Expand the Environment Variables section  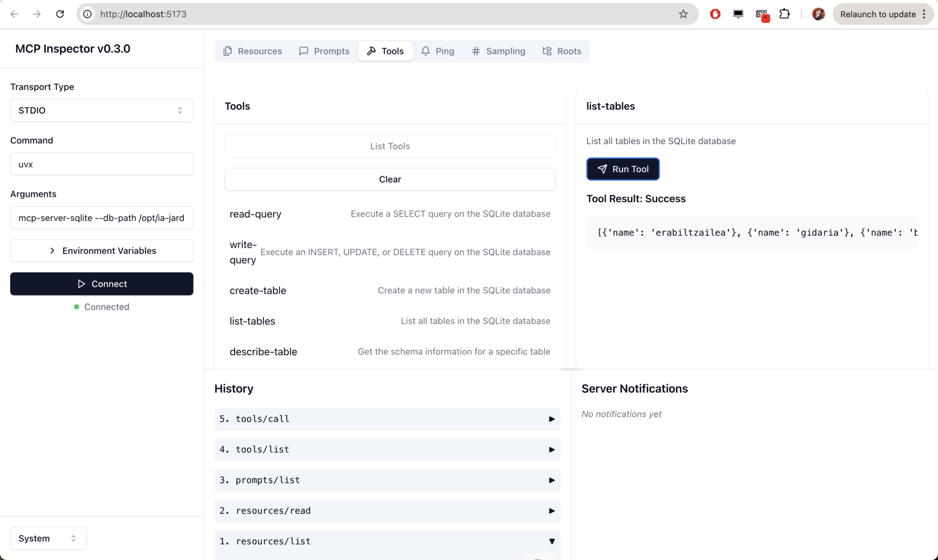point(101,251)
